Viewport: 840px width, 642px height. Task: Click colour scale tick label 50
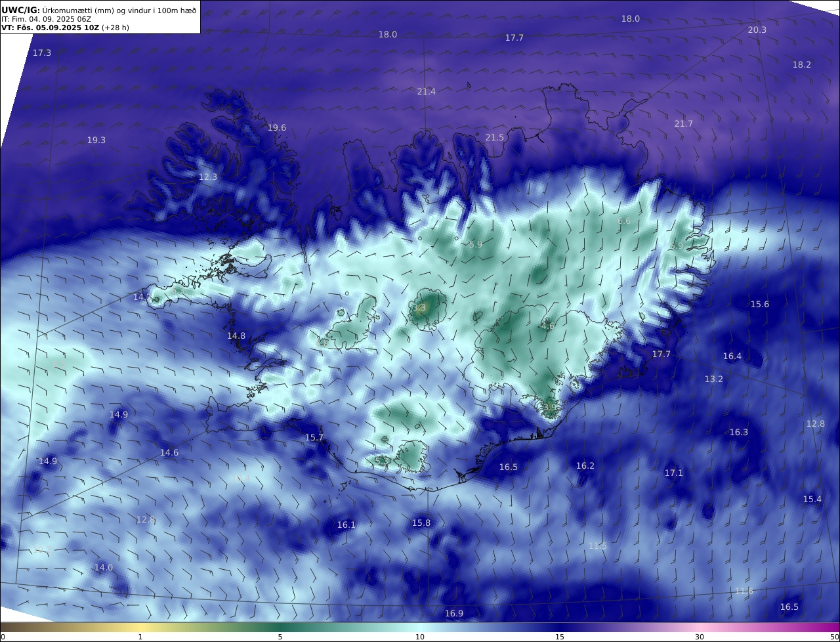tap(835, 637)
